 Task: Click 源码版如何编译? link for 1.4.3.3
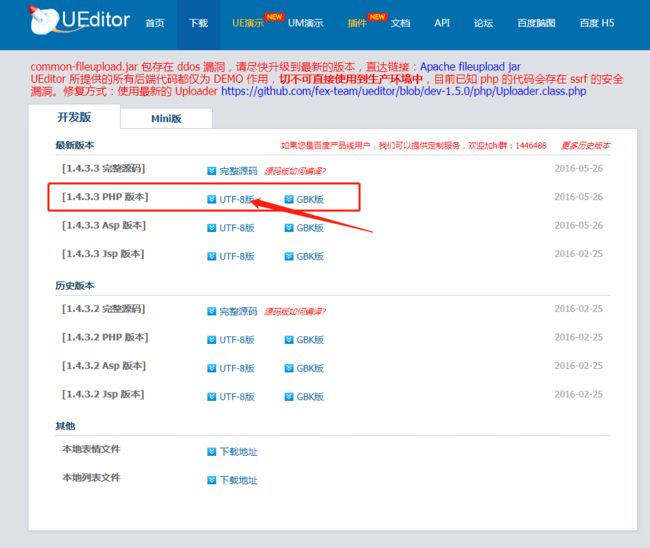[x=295, y=171]
